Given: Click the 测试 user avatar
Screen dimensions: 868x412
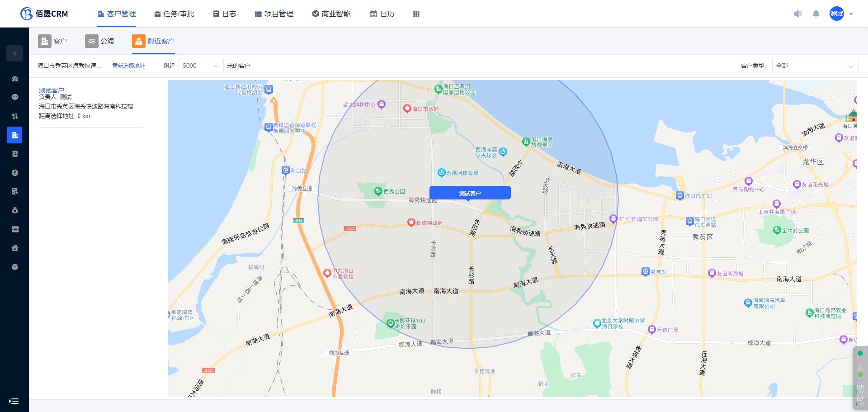Looking at the screenshot, I should click(837, 14).
